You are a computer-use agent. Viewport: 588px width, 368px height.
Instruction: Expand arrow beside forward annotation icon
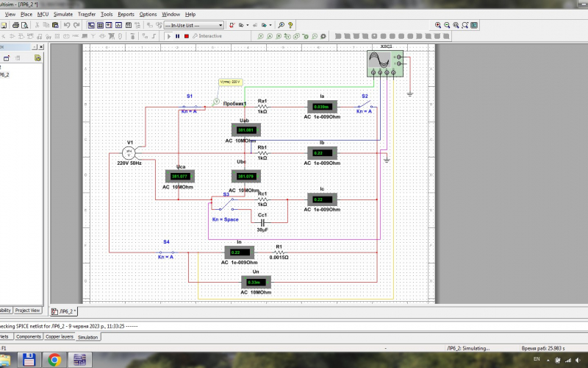coord(270,25)
